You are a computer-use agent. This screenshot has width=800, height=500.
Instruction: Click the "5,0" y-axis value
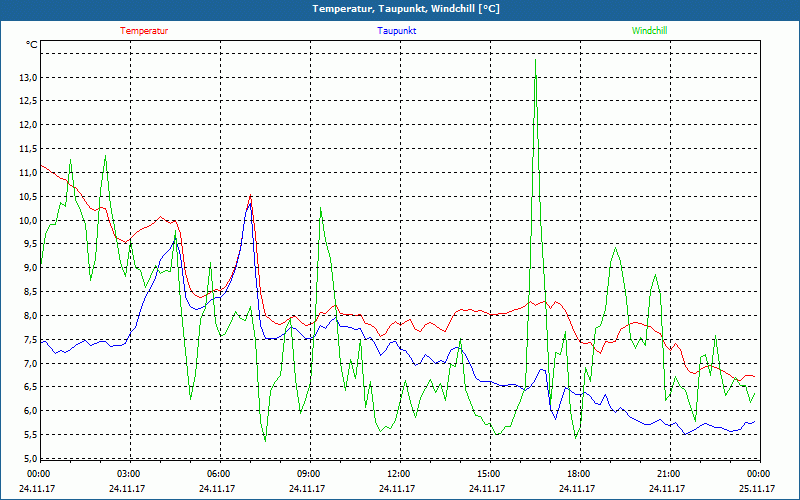[31, 458]
